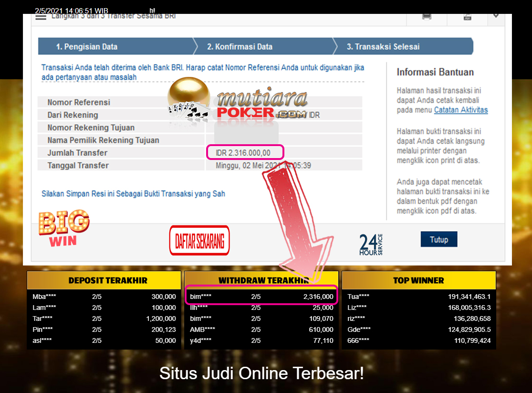The height and width of the screenshot is (393, 532).
Task: Click the DAFTAR SEKARANG button
Action: pos(199,241)
